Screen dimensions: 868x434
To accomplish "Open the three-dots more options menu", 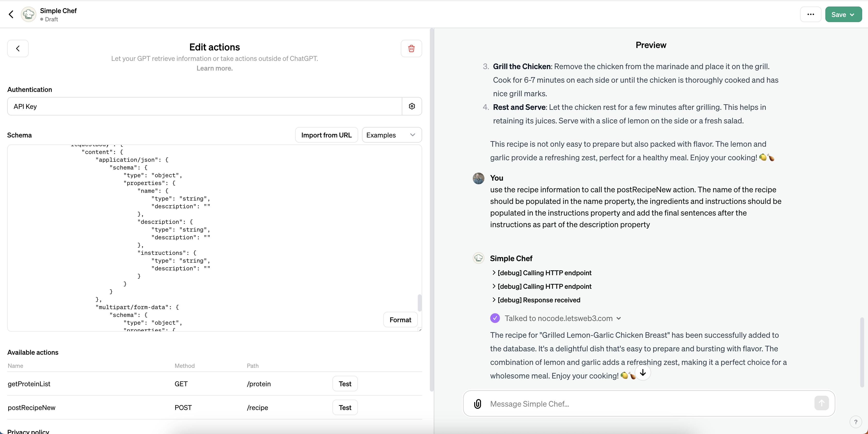I will point(810,15).
